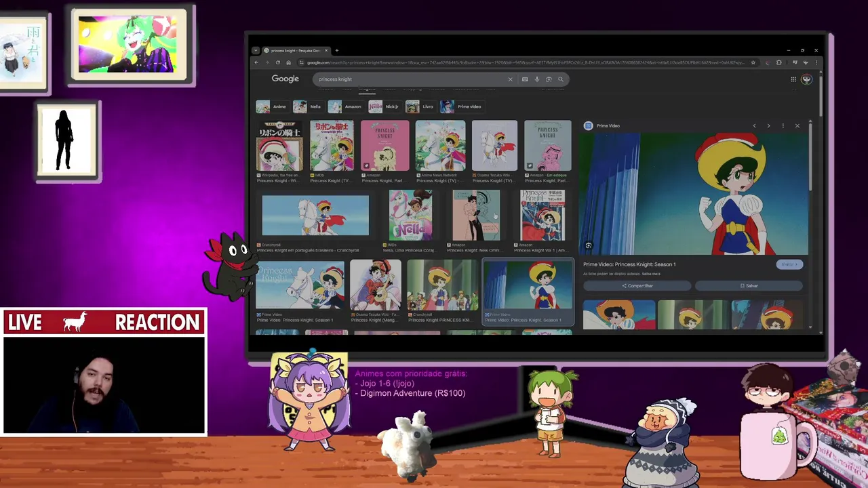The image size is (868, 488).
Task: Open first-row Osamu Tezuka Wiki thumbnail
Action: click(494, 146)
